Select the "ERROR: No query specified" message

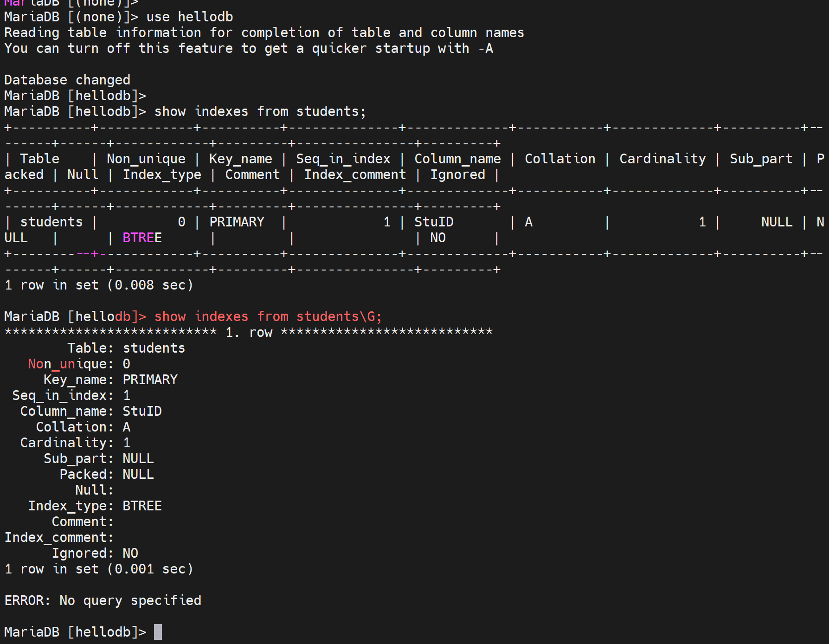[x=103, y=600]
